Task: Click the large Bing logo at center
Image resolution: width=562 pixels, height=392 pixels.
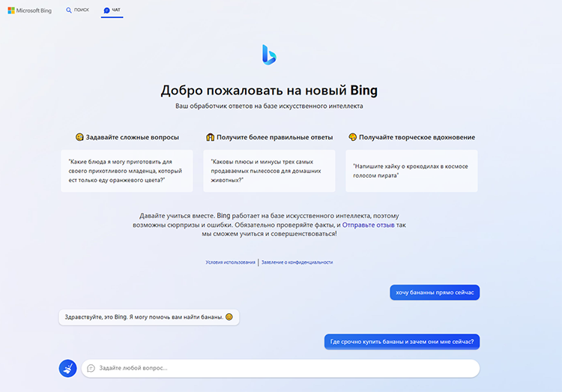Action: coord(269,55)
